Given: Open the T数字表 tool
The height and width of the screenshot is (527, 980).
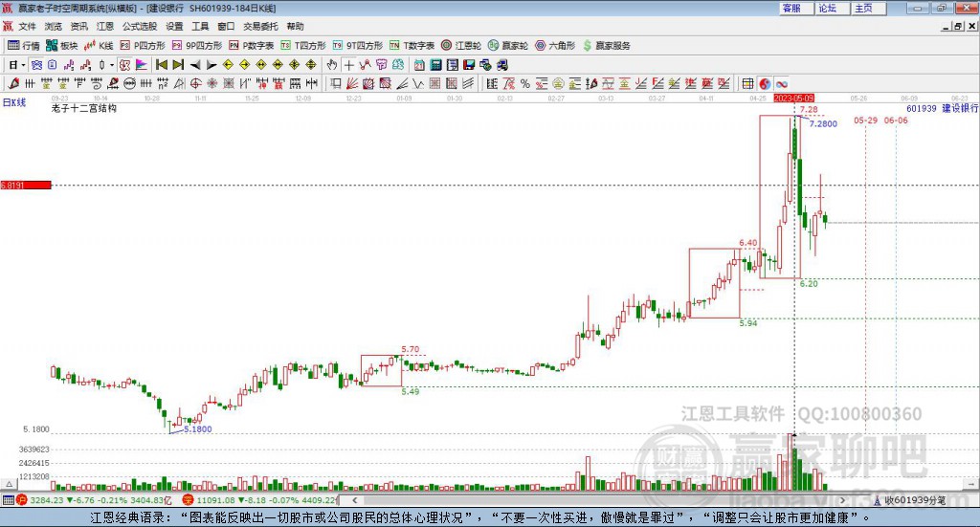Looking at the screenshot, I should [412, 46].
